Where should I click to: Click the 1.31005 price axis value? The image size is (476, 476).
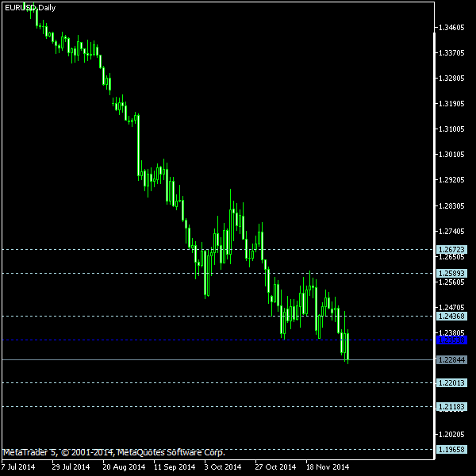451,129
